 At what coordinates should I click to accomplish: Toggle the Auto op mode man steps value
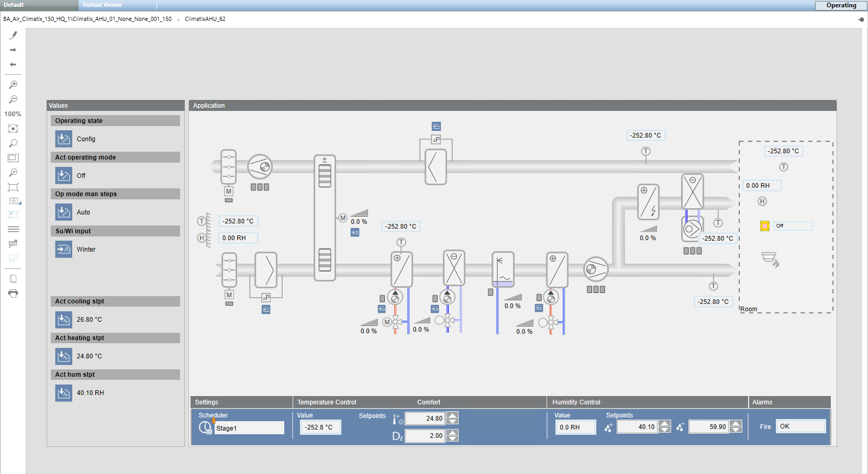point(63,212)
